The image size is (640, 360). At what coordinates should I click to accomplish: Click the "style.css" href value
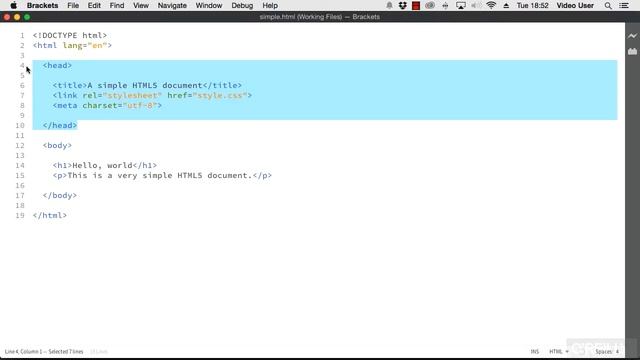point(220,96)
